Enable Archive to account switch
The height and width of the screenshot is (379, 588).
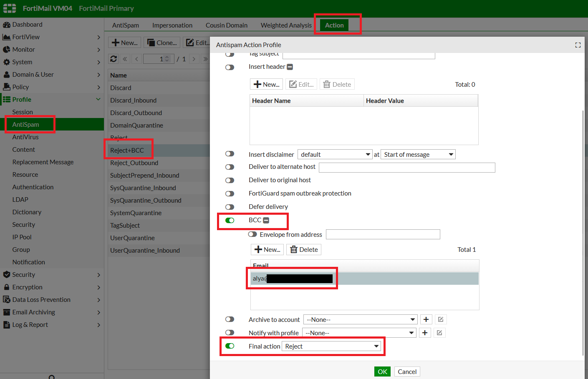tap(230, 319)
